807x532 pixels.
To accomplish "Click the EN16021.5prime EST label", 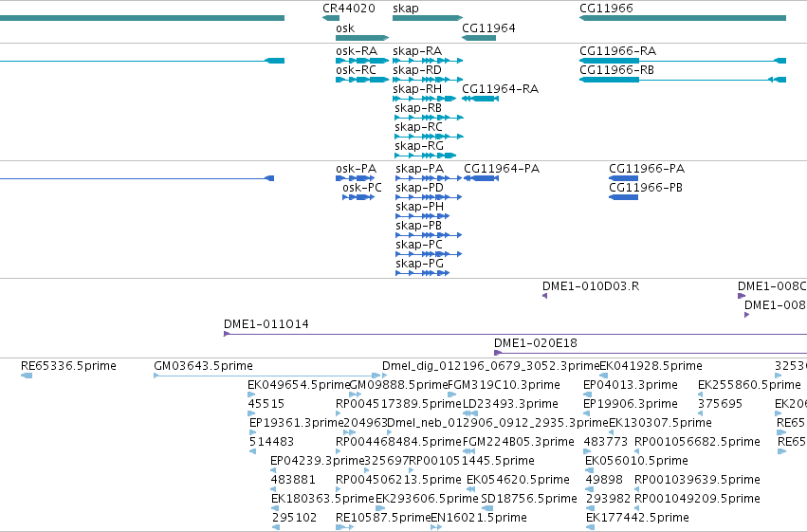I will pyautogui.click(x=479, y=519).
